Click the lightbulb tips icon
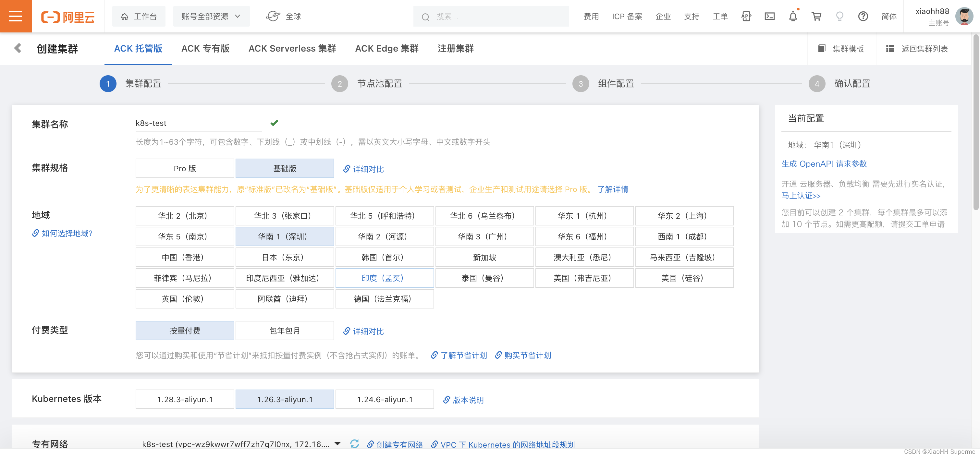This screenshot has width=980, height=458. tap(839, 16)
